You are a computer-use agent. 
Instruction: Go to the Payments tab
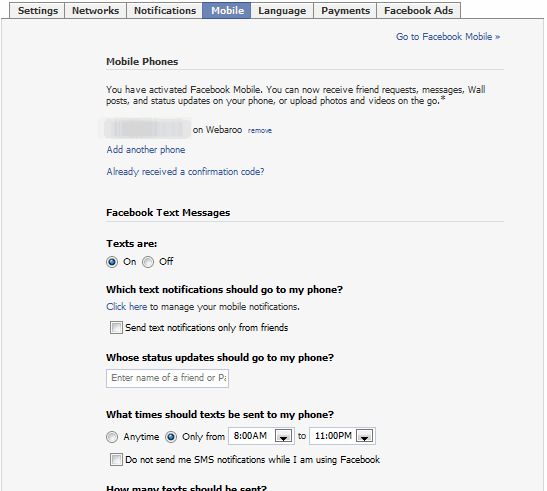345,10
